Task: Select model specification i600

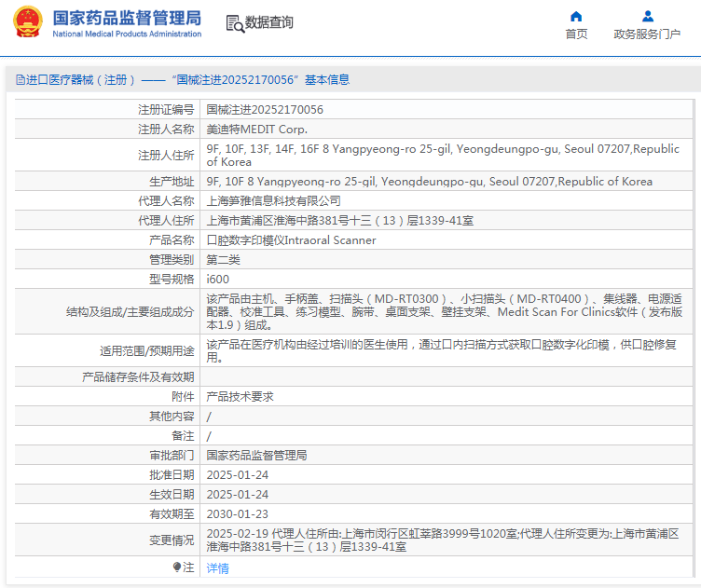Action: point(218,280)
